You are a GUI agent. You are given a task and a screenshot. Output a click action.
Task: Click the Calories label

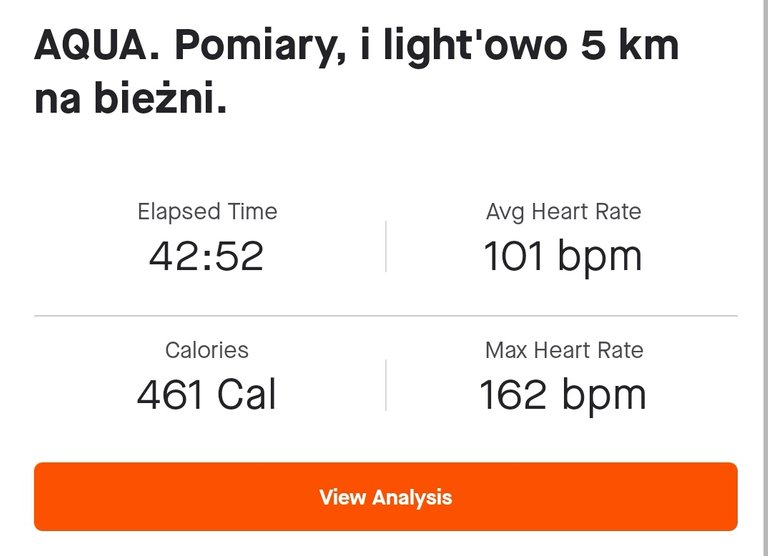207,350
